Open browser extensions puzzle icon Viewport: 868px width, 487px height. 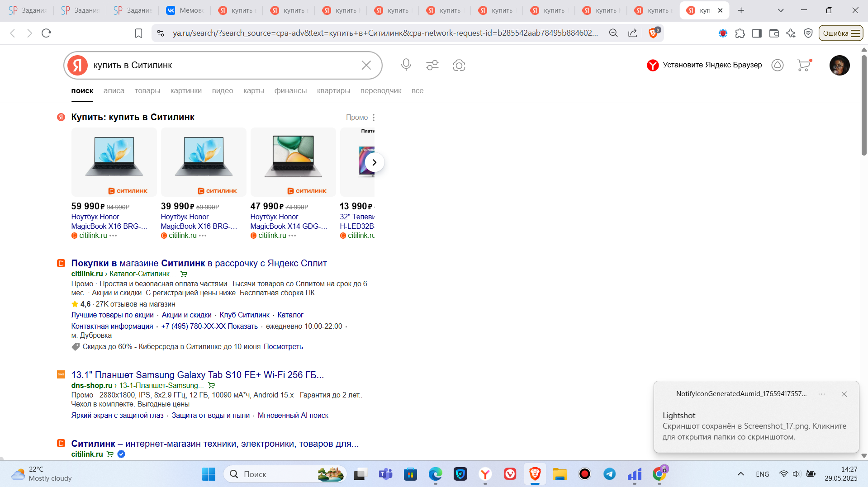tap(740, 33)
